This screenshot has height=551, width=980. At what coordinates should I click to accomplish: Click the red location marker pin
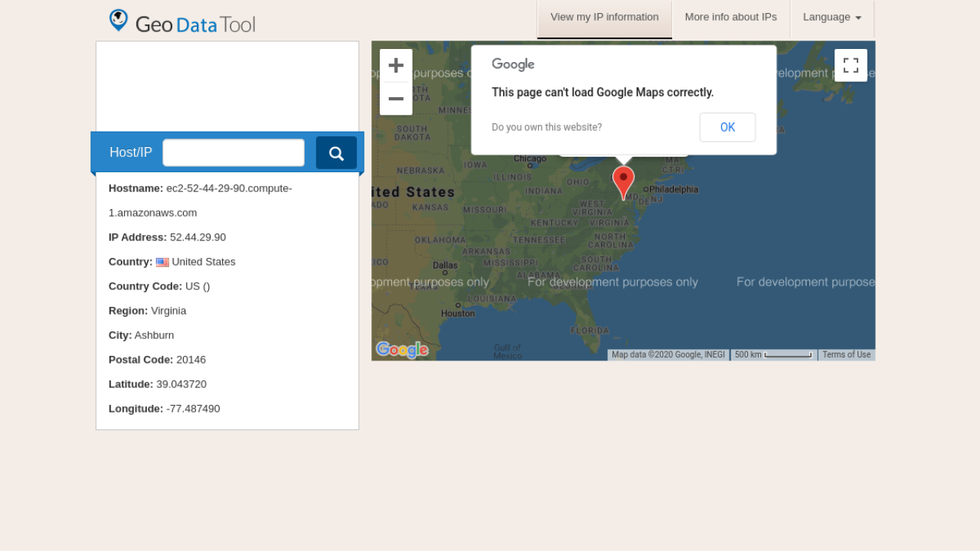(x=623, y=182)
